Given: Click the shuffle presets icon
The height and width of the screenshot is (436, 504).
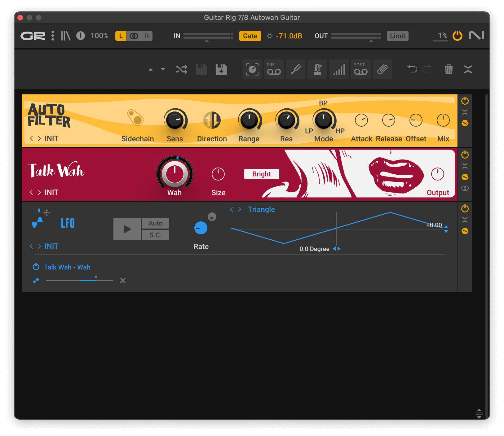Looking at the screenshot, I should tap(181, 69).
